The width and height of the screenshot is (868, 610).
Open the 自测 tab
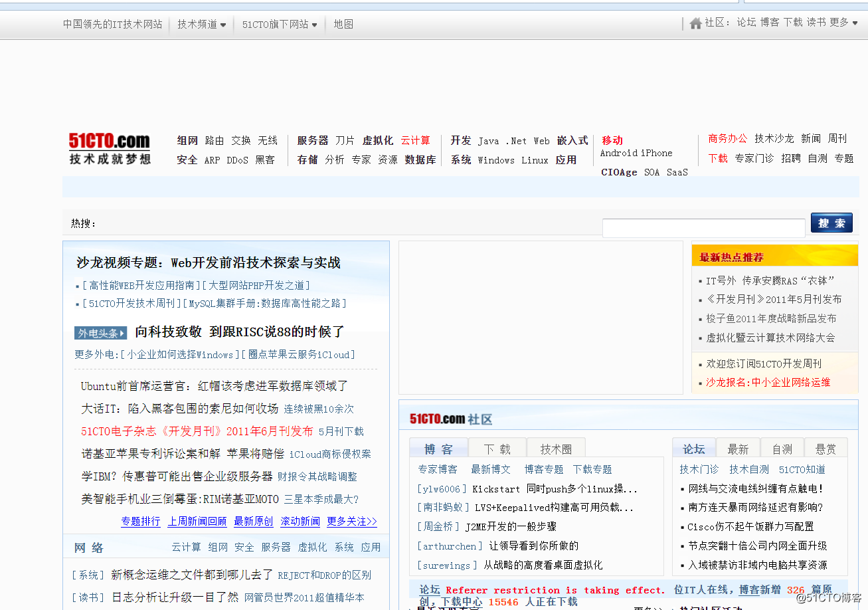click(782, 449)
